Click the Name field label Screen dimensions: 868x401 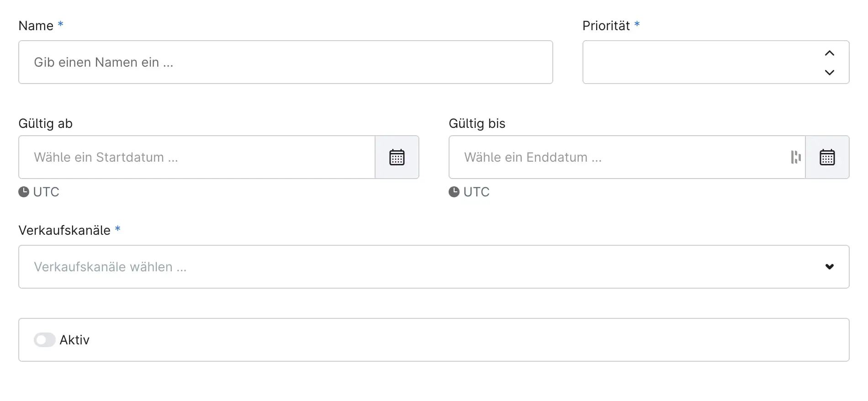(36, 26)
